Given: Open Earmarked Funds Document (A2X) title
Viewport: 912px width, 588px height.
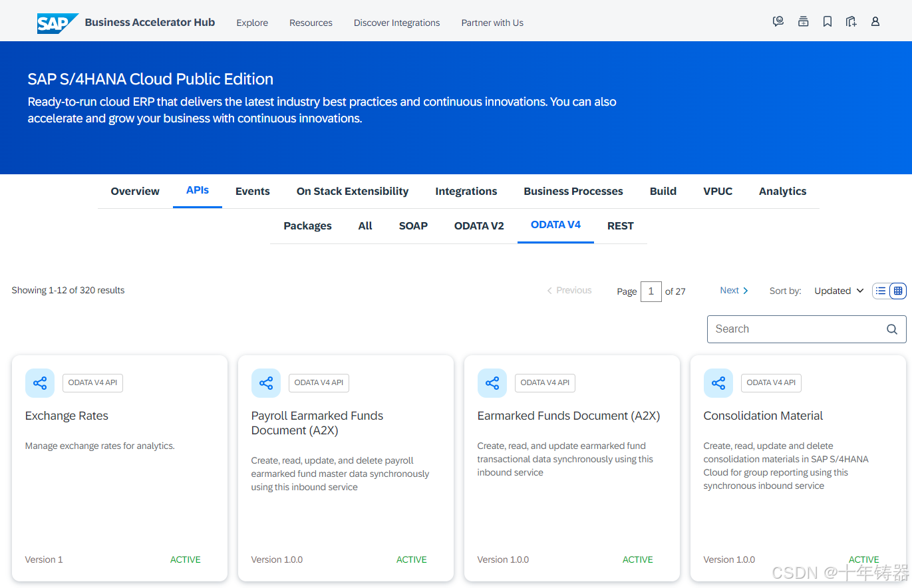Looking at the screenshot, I should click(x=569, y=416).
